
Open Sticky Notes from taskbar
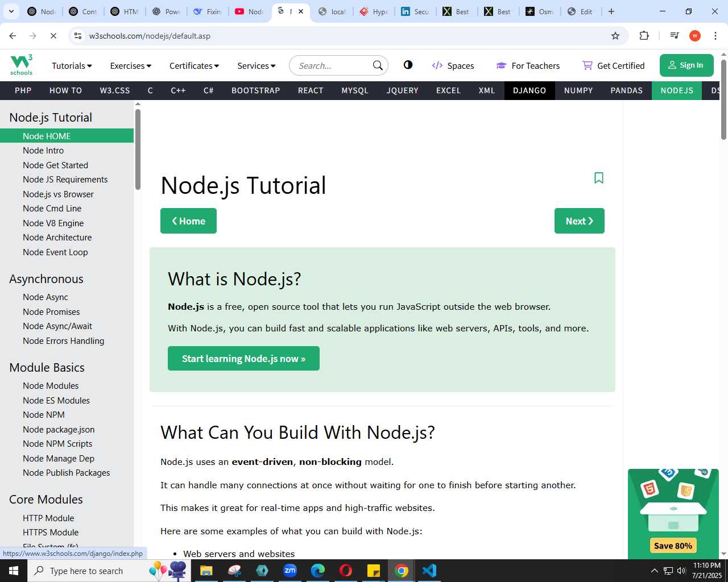tap(374, 571)
